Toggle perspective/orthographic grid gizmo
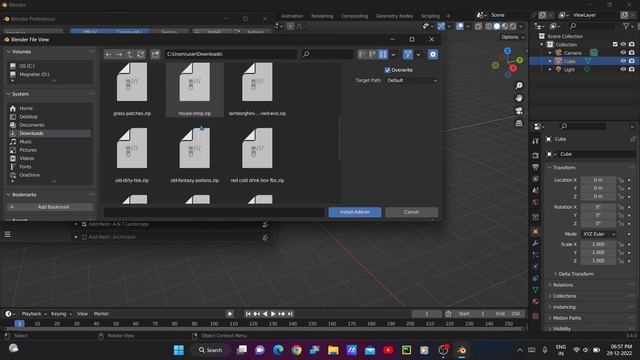This screenshot has width=640, height=360. click(519, 123)
